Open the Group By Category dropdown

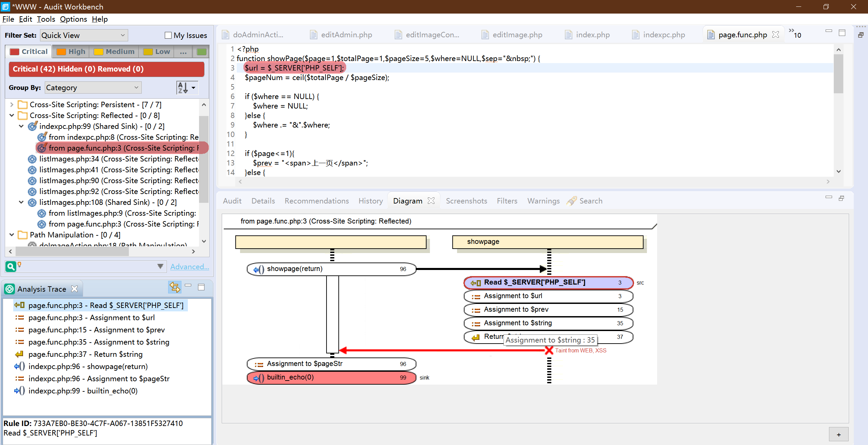click(93, 88)
